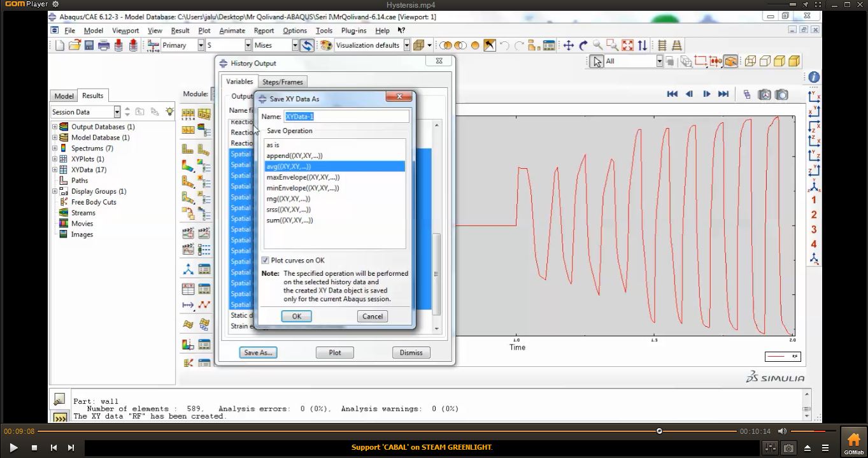The height and width of the screenshot is (458, 868).
Task: Click the GOM Player seek bar handle
Action: (x=659, y=431)
